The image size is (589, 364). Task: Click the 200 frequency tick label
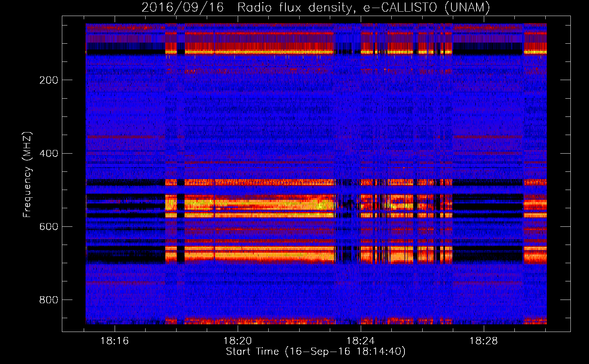[x=49, y=80]
